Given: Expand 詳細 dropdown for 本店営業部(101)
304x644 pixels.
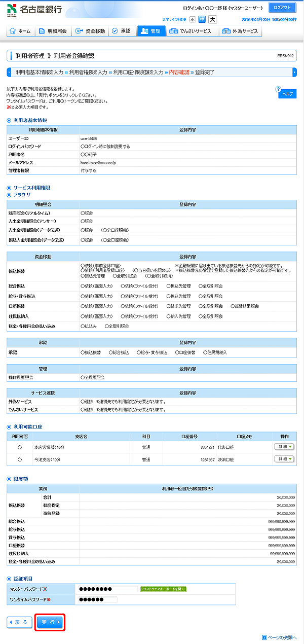Looking at the screenshot, I should click(x=285, y=446).
